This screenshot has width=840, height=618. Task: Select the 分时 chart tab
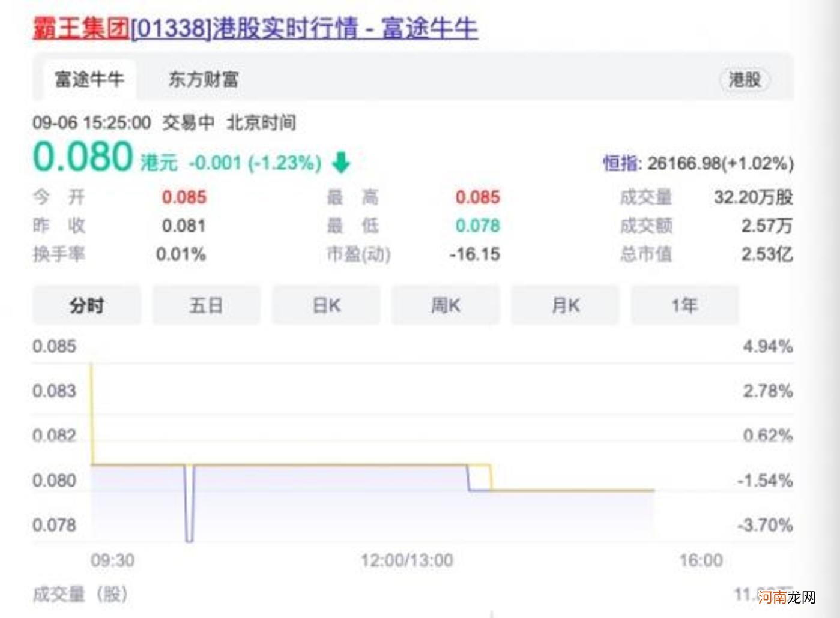click(87, 305)
